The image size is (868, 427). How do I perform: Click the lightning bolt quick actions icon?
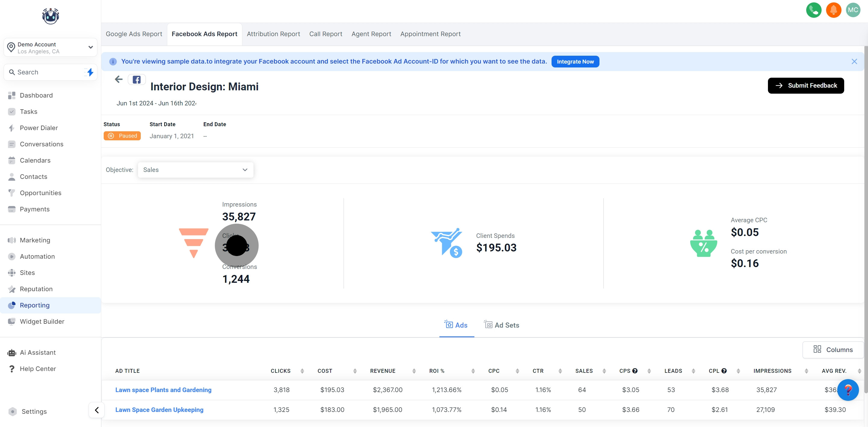[90, 72]
